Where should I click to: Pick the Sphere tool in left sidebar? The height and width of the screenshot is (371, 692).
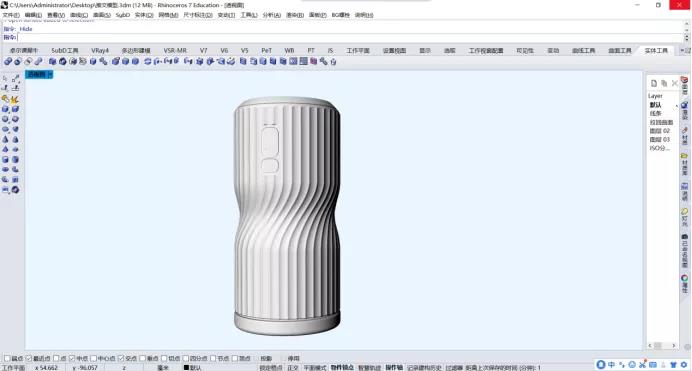pos(5,119)
